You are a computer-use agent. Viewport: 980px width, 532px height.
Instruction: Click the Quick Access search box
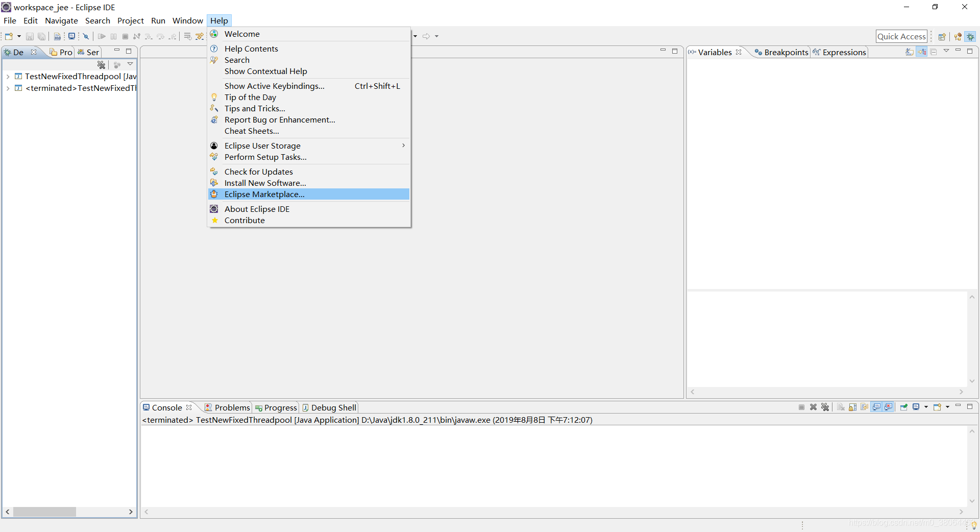coord(902,36)
